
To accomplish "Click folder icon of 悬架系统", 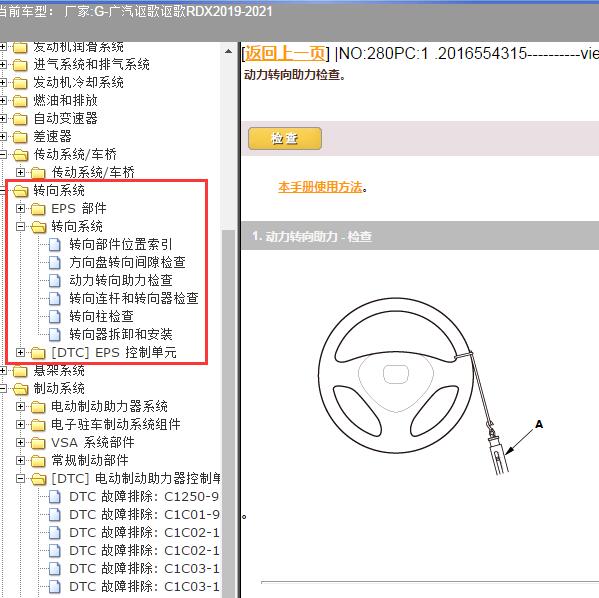I will [20, 371].
